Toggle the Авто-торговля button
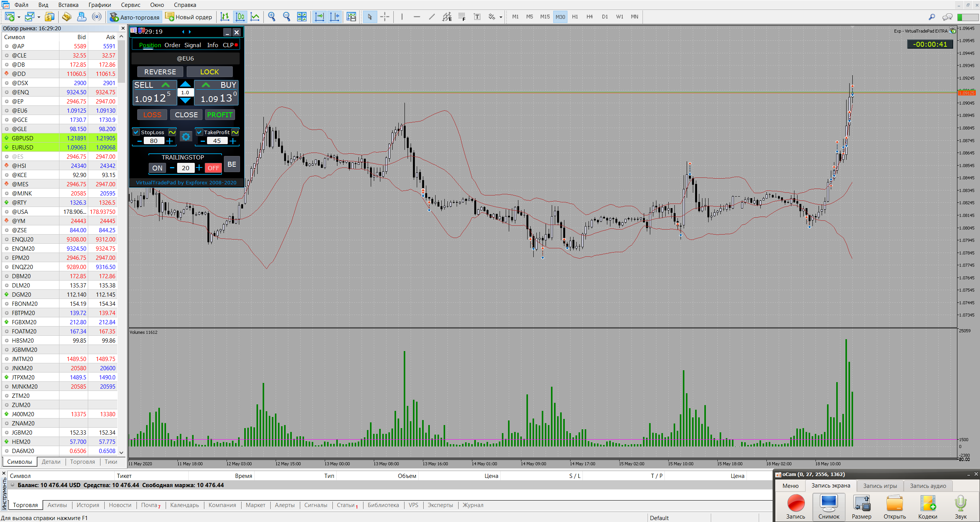The width and height of the screenshot is (980, 522). (135, 17)
